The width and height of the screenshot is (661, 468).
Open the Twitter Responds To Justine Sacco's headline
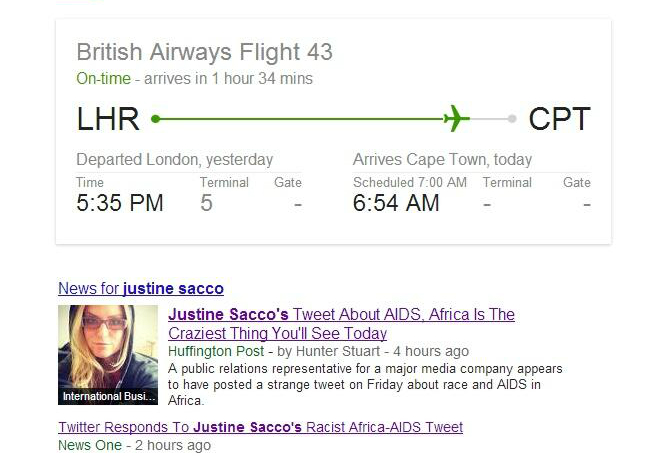[261, 427]
